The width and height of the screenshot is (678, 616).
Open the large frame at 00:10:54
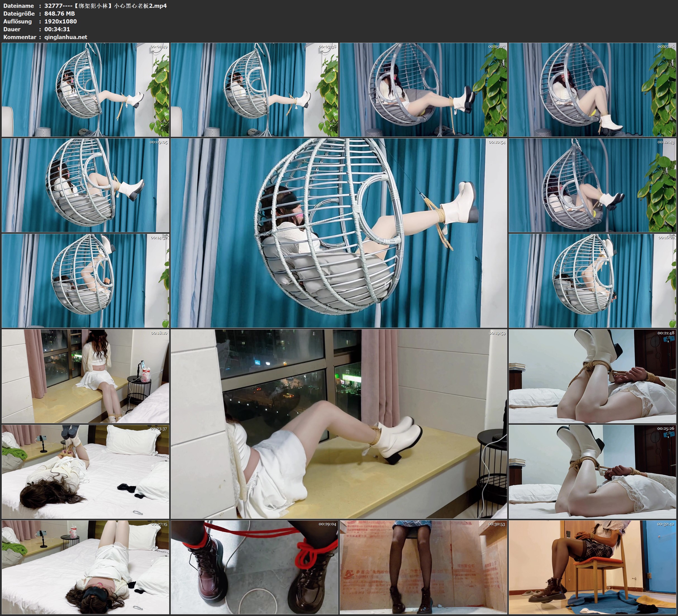(339, 233)
